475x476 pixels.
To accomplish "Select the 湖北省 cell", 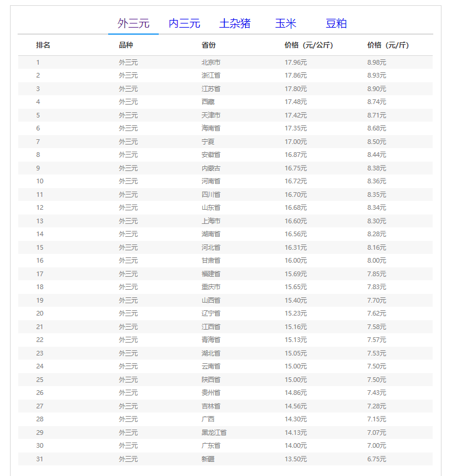I will 211,353.
